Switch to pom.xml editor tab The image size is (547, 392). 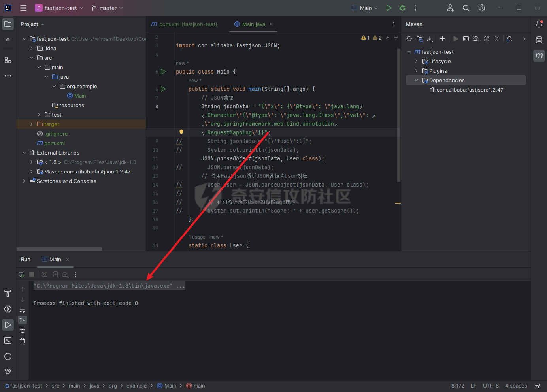(x=184, y=24)
